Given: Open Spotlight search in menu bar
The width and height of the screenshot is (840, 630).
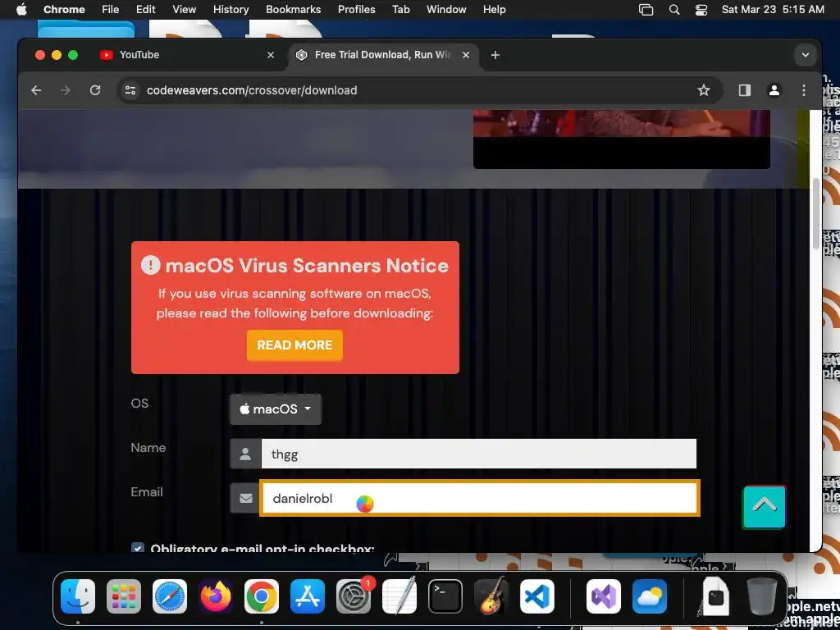Looking at the screenshot, I should pyautogui.click(x=674, y=10).
